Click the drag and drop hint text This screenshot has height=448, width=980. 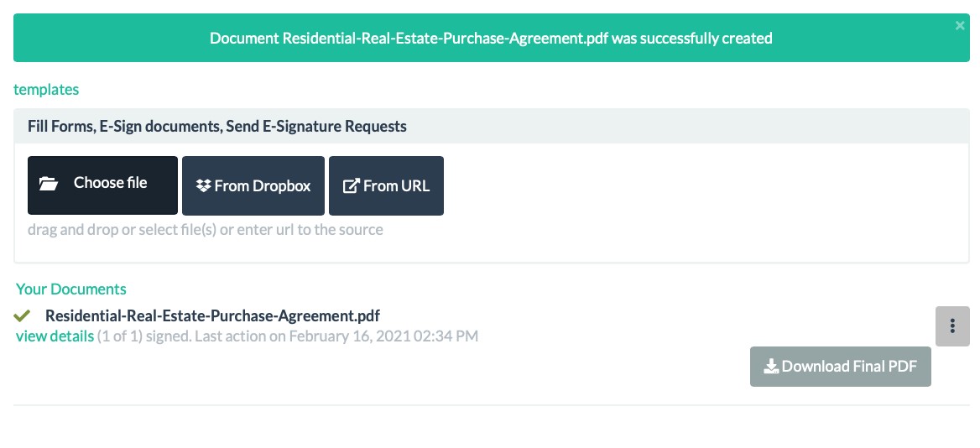click(206, 230)
